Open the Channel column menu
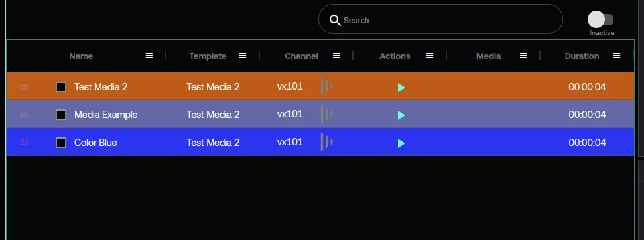This screenshot has width=644, height=240. tap(336, 56)
